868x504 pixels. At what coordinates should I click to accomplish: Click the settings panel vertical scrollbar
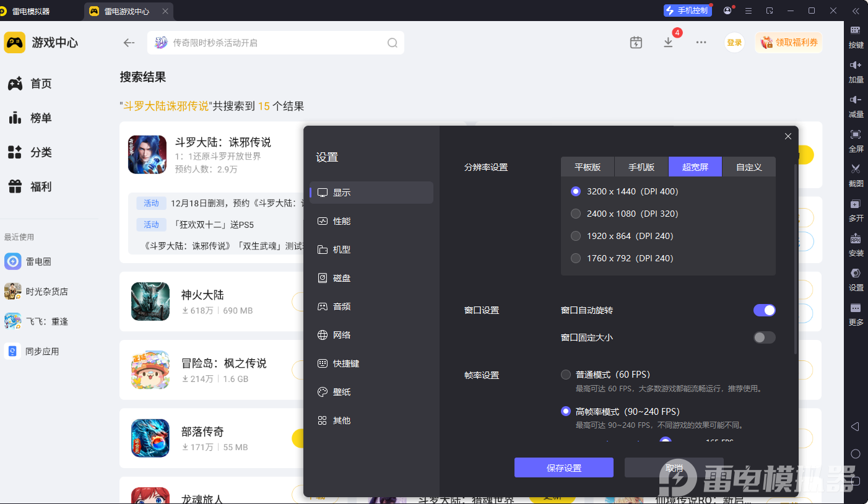click(796, 260)
